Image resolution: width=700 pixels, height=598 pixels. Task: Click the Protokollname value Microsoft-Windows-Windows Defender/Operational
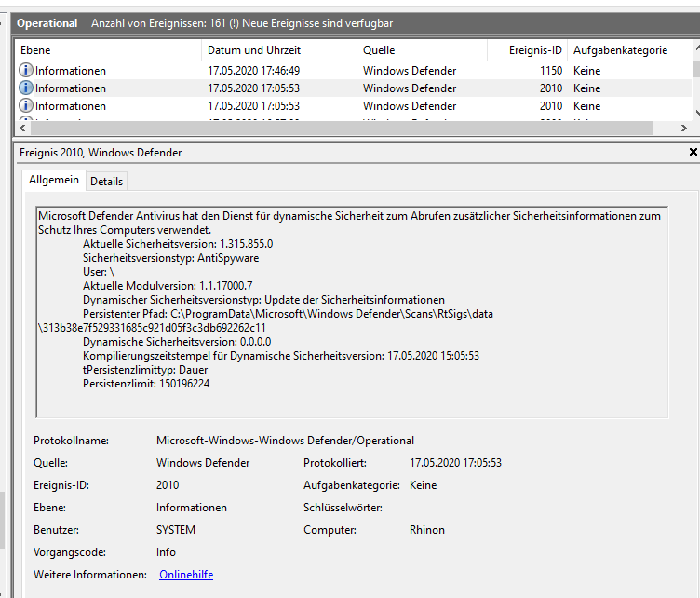point(285,441)
